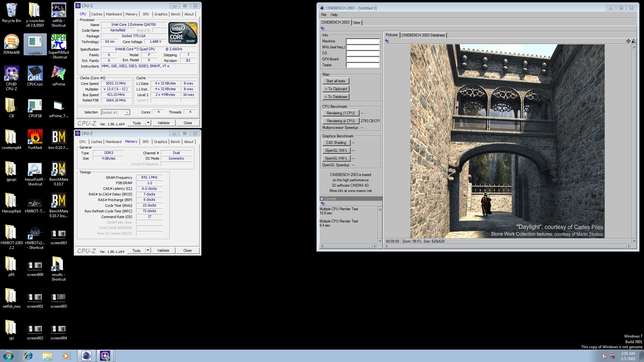
Task: Open CINEBENCH Help menu
Action: 334,15
